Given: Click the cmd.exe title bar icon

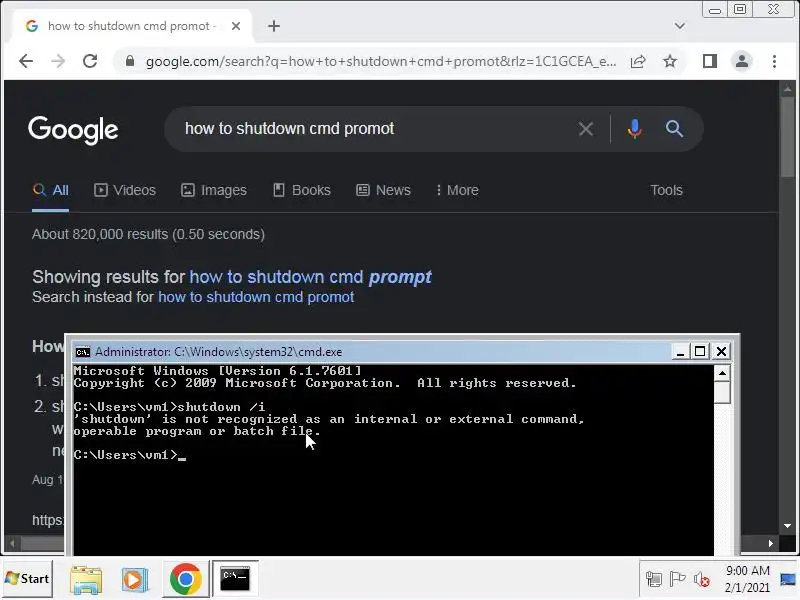Looking at the screenshot, I should 82,352.
